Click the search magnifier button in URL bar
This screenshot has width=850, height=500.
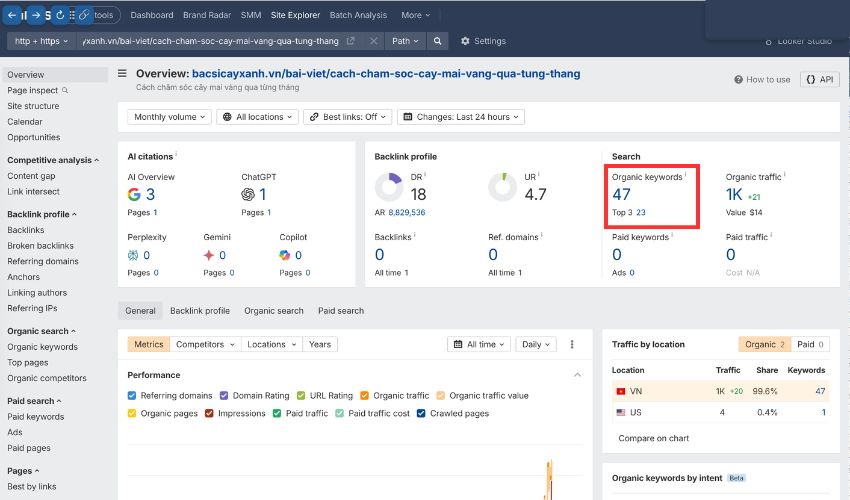pyautogui.click(x=438, y=41)
